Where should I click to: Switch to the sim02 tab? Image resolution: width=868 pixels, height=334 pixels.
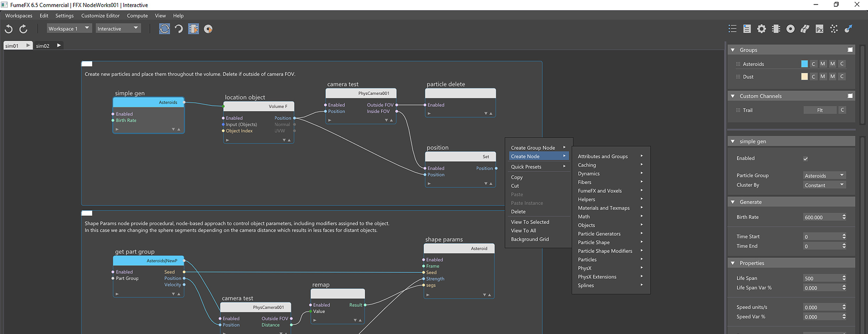coord(43,46)
